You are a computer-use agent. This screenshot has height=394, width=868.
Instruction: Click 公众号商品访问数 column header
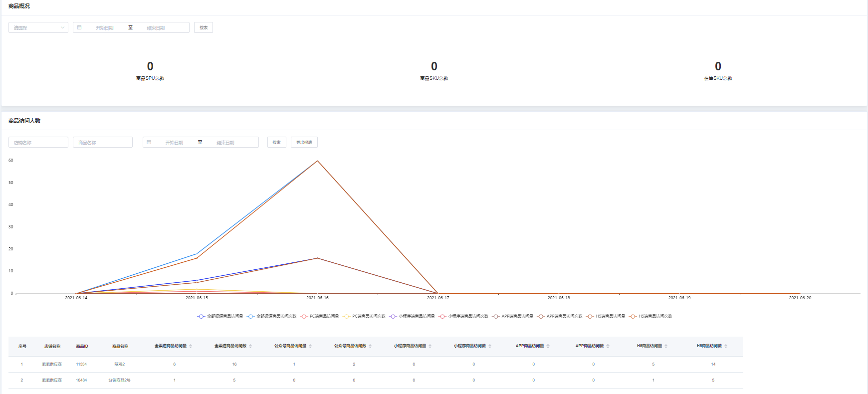tap(350, 346)
